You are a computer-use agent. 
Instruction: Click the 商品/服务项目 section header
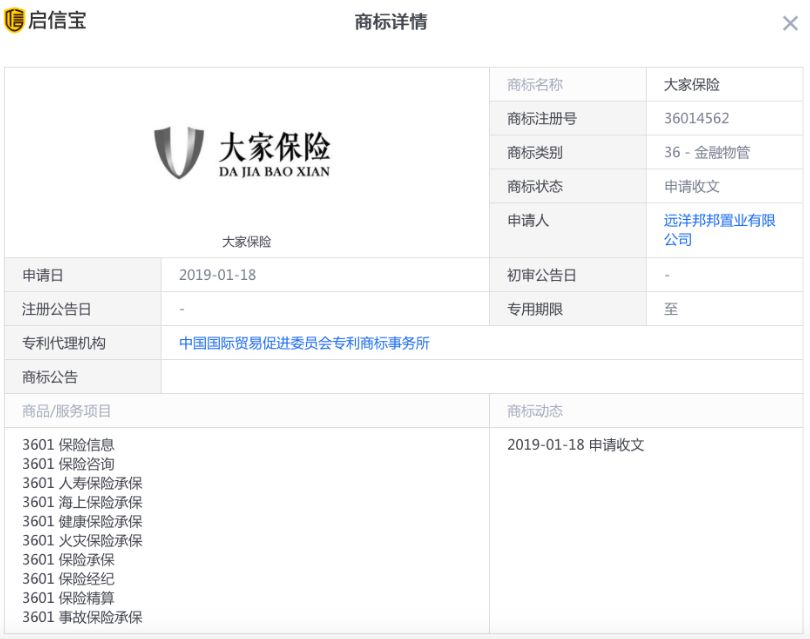pos(67,411)
